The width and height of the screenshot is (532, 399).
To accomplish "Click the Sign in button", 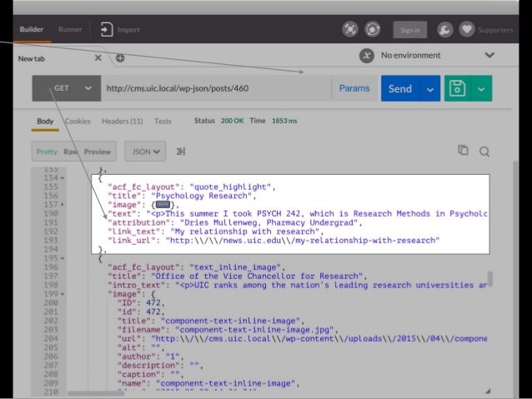I will (410, 30).
